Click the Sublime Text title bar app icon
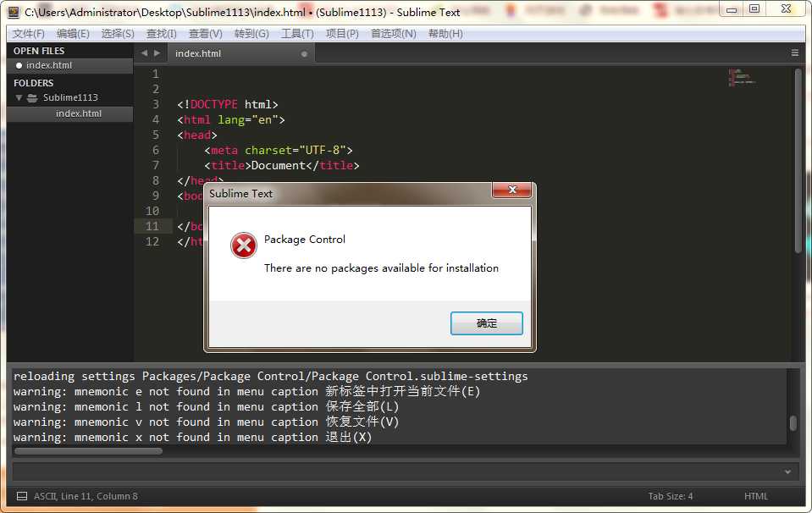The width and height of the screenshot is (812, 513). (x=14, y=12)
